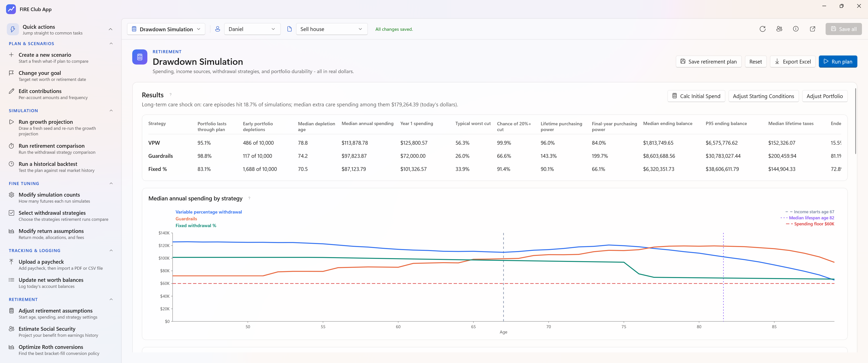Click the open-in-new-window icon in top toolbar

pyautogui.click(x=812, y=29)
